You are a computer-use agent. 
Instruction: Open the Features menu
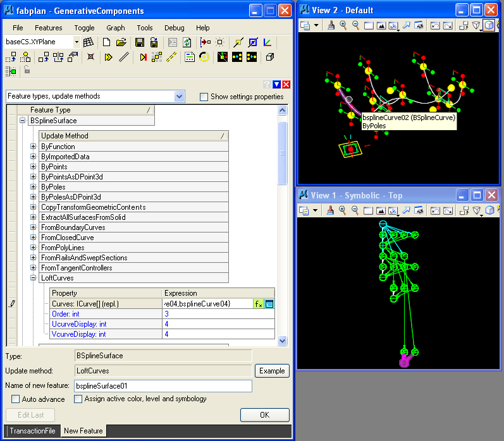click(x=49, y=28)
